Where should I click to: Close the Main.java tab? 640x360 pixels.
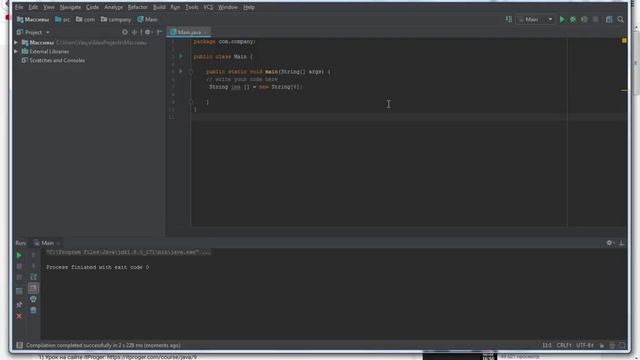205,32
